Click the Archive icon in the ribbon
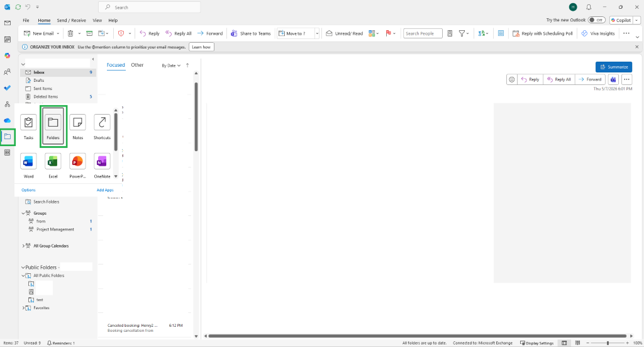644x347 pixels. coord(89,33)
